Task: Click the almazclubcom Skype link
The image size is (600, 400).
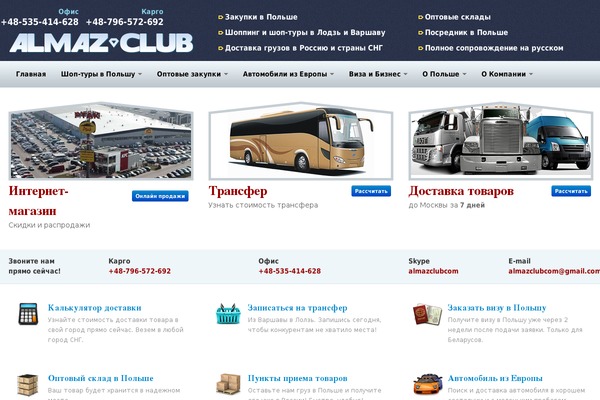Action: pos(433,271)
